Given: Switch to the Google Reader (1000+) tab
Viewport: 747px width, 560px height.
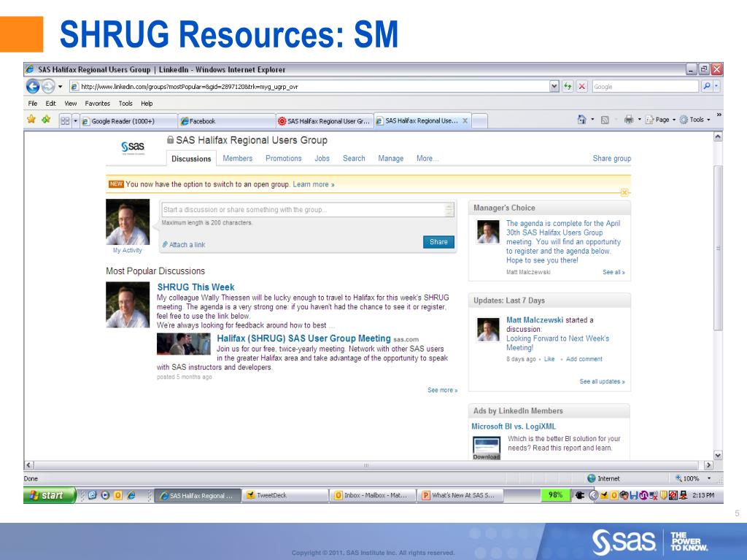Looking at the screenshot, I should click(x=128, y=121).
